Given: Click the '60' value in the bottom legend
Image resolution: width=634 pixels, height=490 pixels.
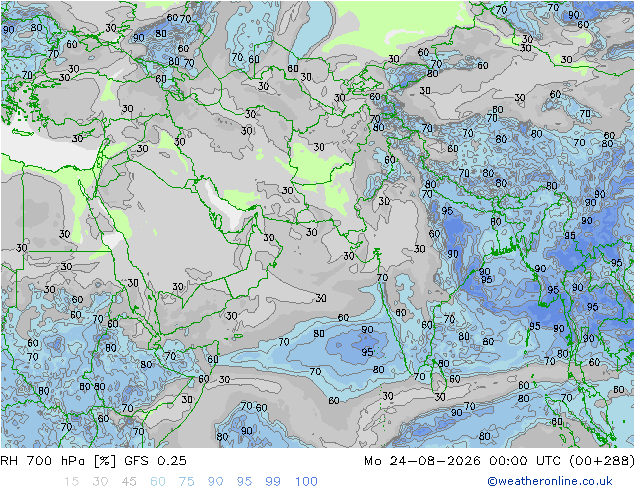Looking at the screenshot, I should point(158,482).
